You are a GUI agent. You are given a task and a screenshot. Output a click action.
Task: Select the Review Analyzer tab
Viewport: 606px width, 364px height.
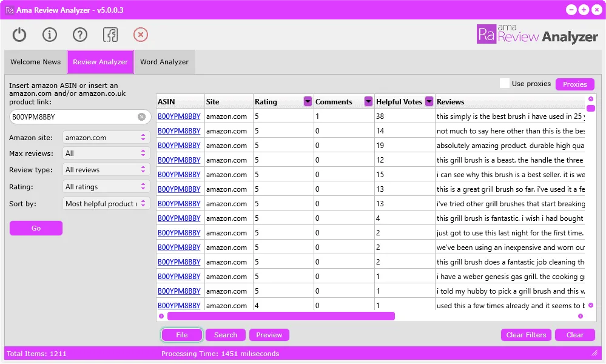[x=101, y=62]
